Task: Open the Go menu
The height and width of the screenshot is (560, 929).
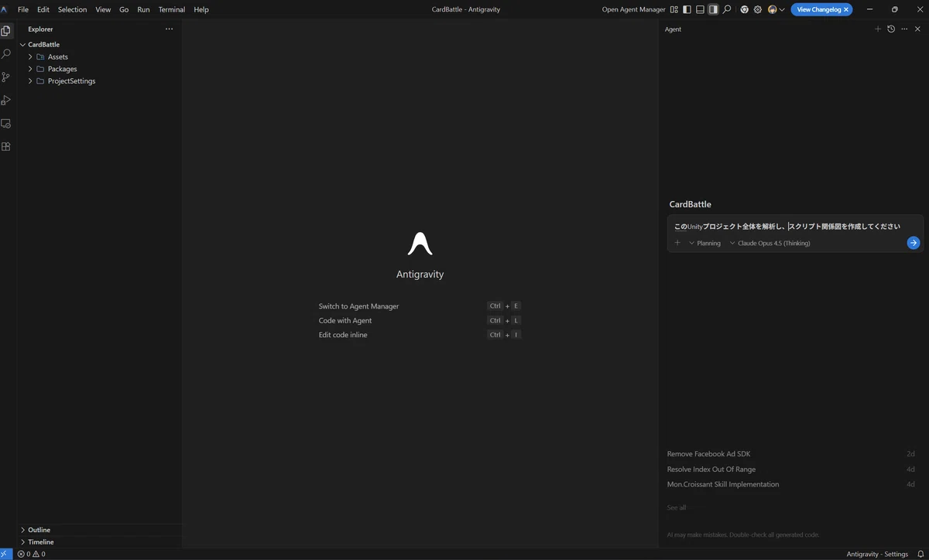Action: tap(124, 9)
